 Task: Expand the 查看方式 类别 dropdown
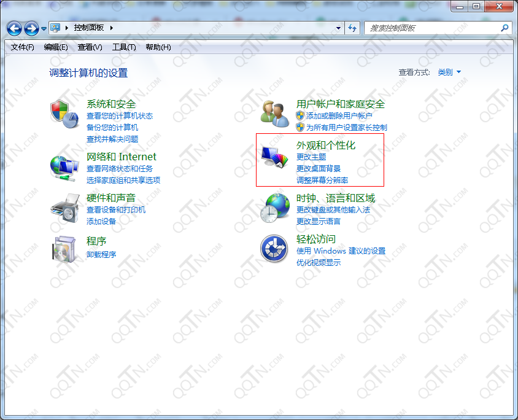449,72
